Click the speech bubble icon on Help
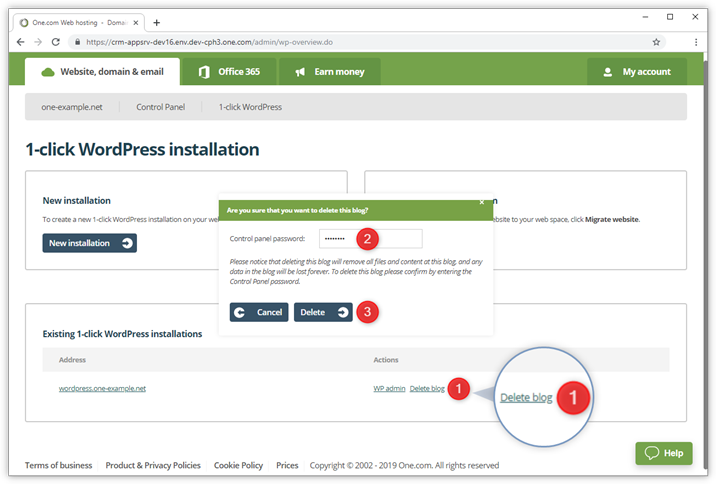Screen dimensions: 716x484 [x=652, y=453]
